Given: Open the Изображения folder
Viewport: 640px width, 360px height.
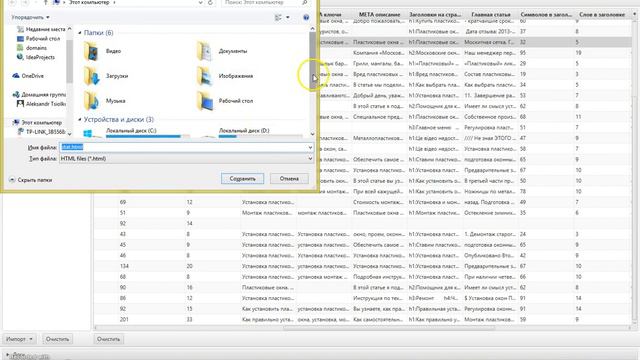Looking at the screenshot, I should tap(225, 76).
